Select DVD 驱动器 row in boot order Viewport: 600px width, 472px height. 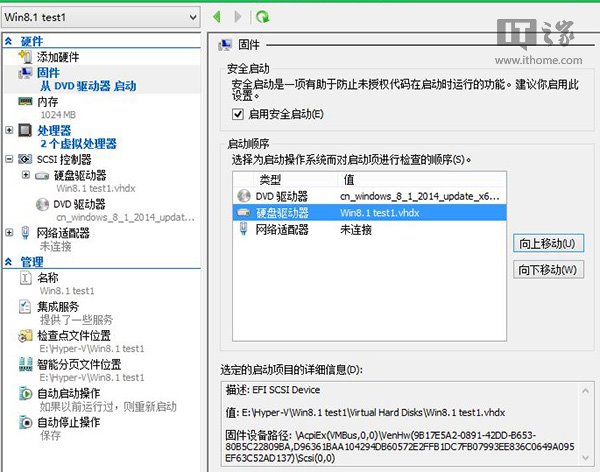[x=369, y=196]
